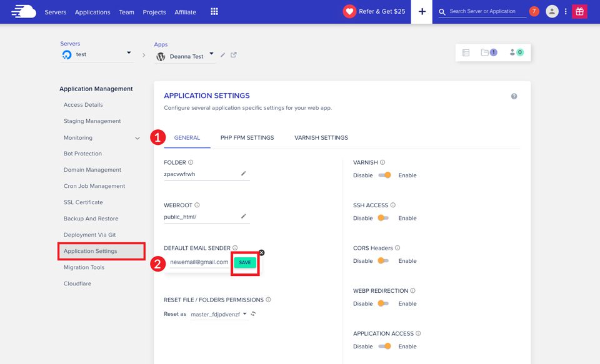Toggle the Varnish switch

tap(384, 175)
